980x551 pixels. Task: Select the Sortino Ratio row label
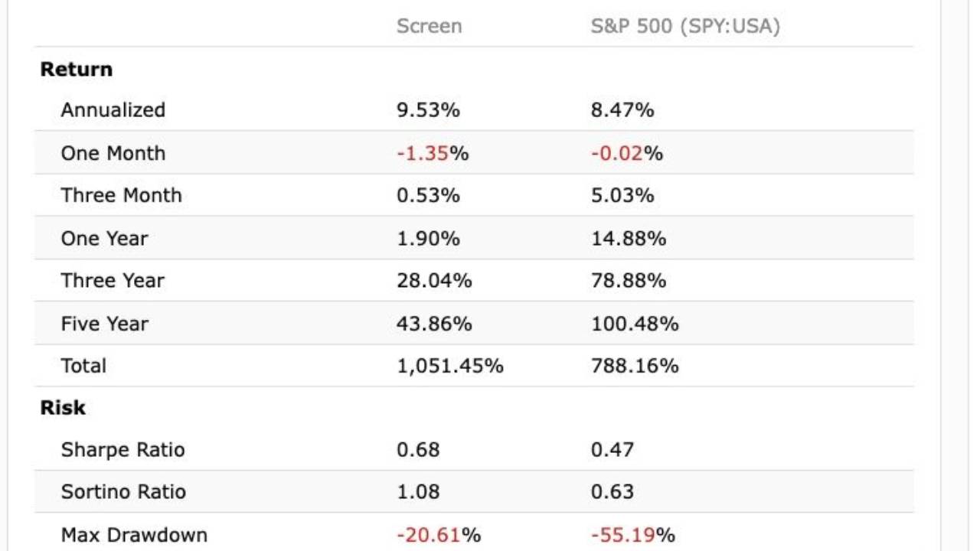124,492
